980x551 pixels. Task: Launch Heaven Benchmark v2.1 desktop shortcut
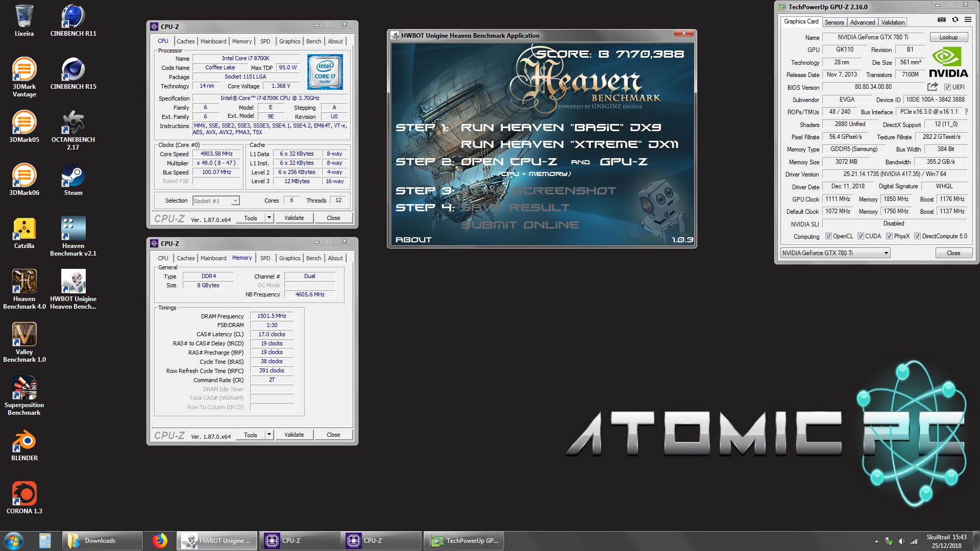click(x=73, y=236)
